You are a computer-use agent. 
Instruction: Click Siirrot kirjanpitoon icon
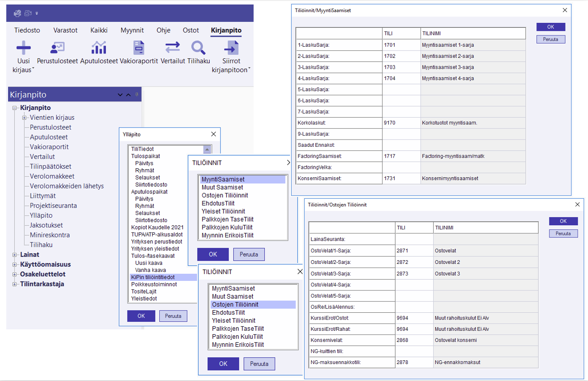(231, 48)
